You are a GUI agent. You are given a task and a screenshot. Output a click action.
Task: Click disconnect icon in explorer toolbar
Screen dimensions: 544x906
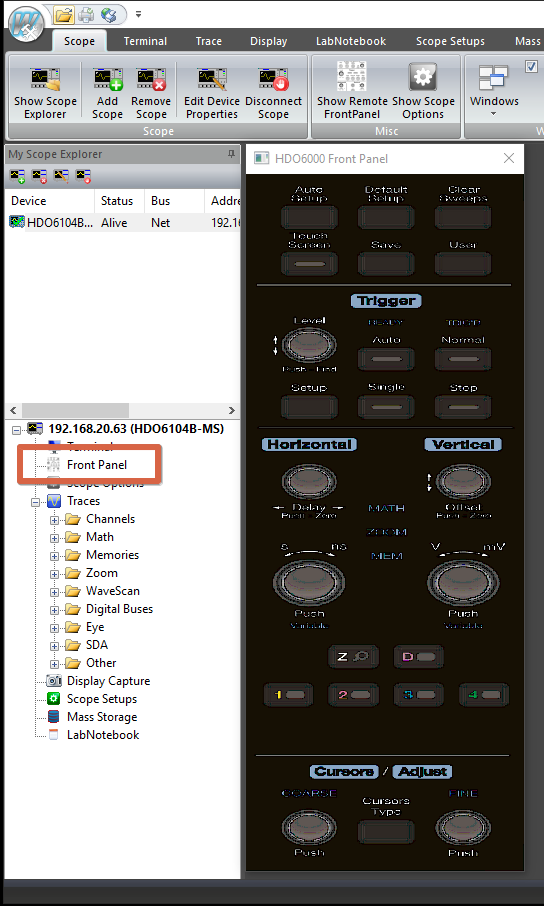pyautogui.click(x=83, y=176)
